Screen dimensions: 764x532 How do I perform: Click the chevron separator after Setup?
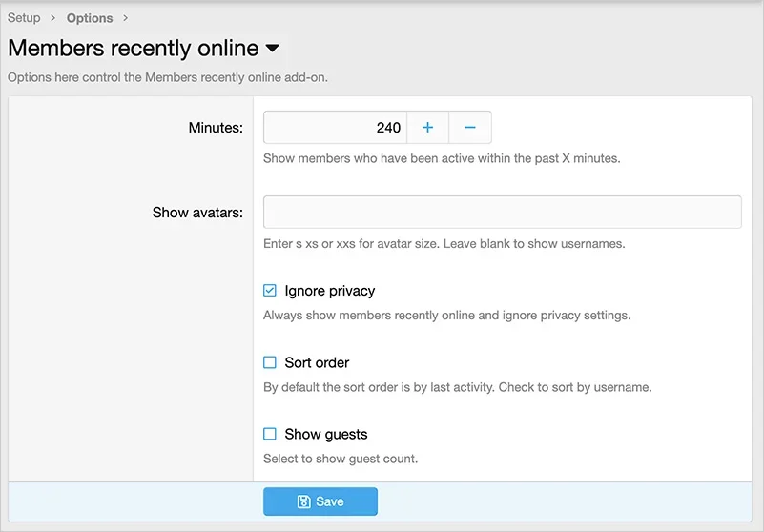tap(53, 18)
